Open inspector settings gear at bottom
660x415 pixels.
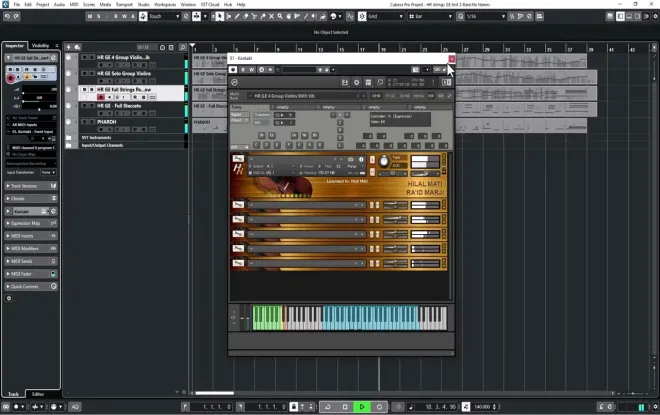[9, 298]
